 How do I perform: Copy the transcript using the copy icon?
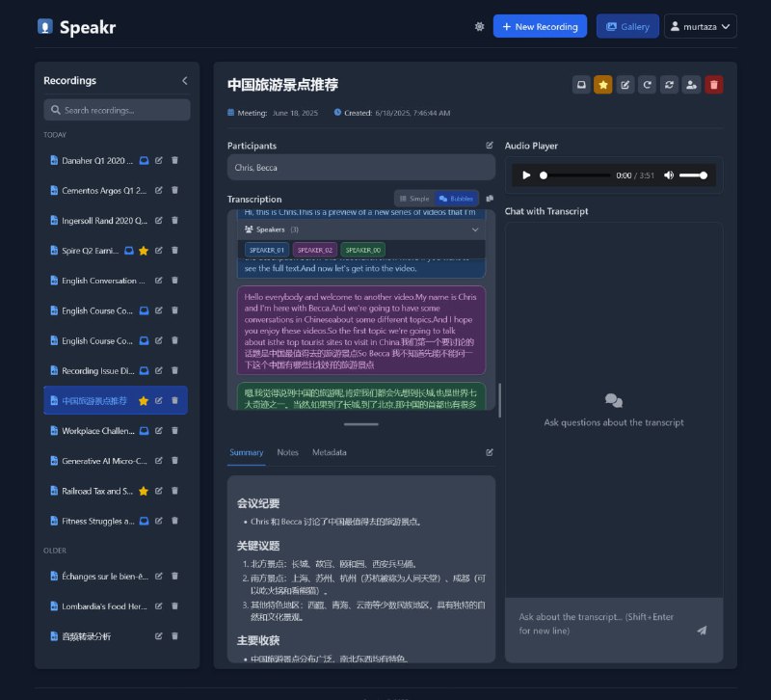click(491, 198)
